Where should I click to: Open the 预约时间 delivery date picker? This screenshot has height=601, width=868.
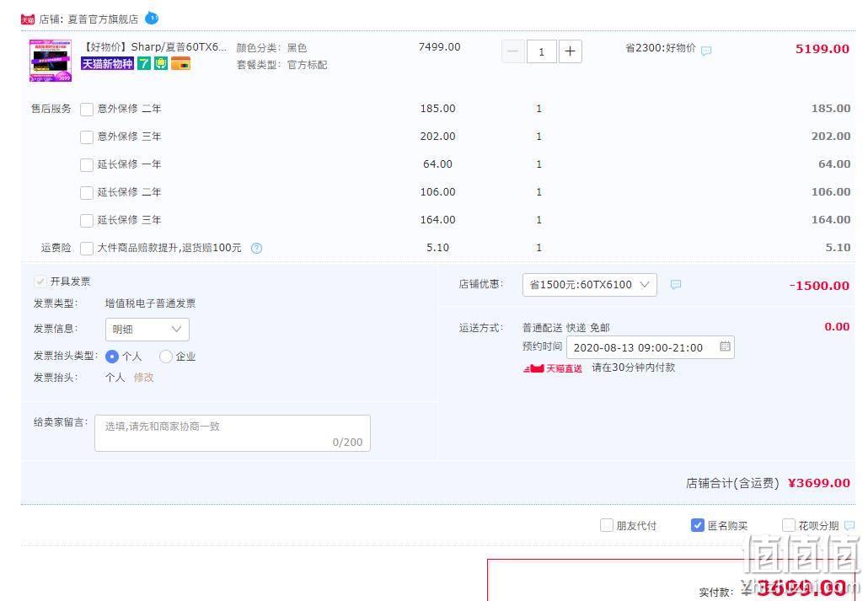point(651,347)
